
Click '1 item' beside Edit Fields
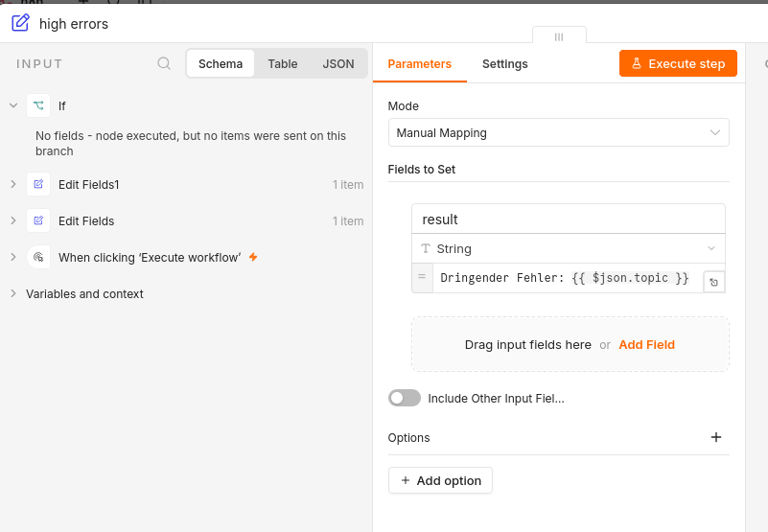pos(348,220)
